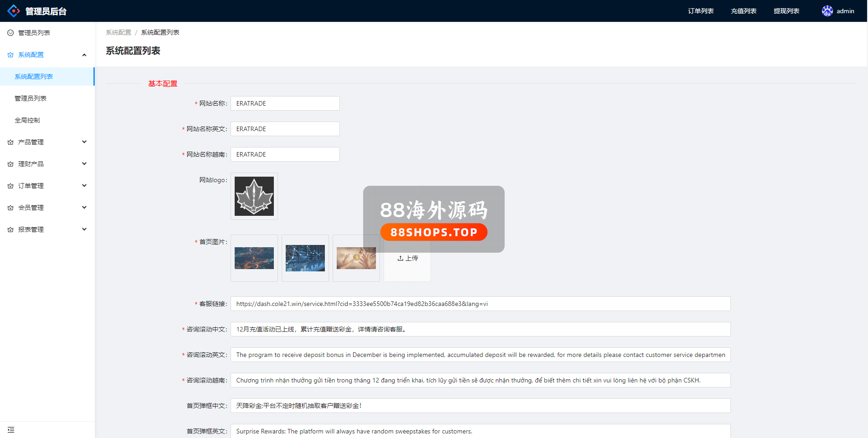Image resolution: width=868 pixels, height=438 pixels.
Task: Select the first homepage image thumbnail
Action: pyautogui.click(x=254, y=258)
